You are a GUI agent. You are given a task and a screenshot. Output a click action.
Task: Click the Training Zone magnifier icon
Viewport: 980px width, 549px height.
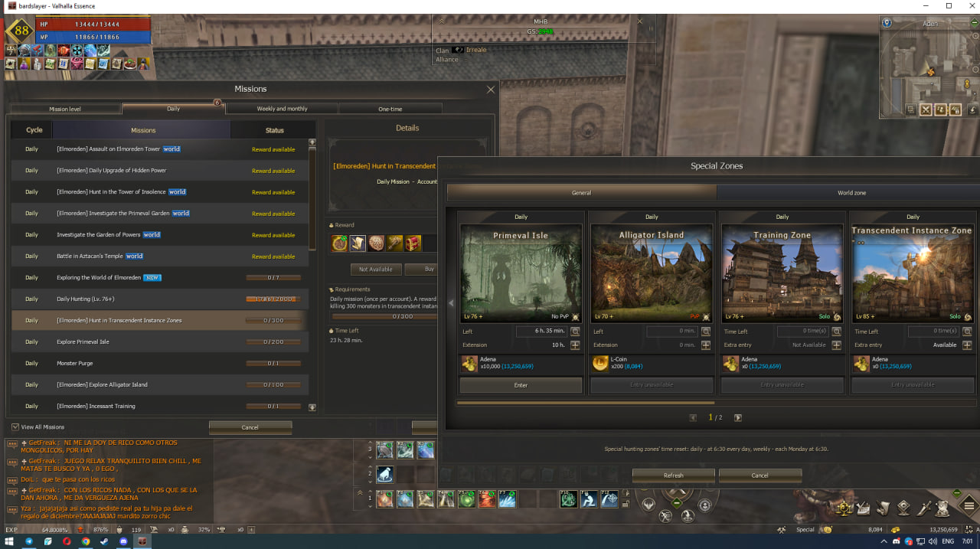coord(836,332)
